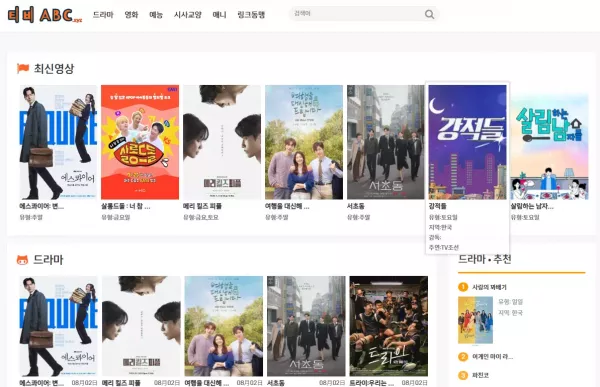
Task: Open 여행을 대신해 poster in 최신영상
Action: pos(304,142)
